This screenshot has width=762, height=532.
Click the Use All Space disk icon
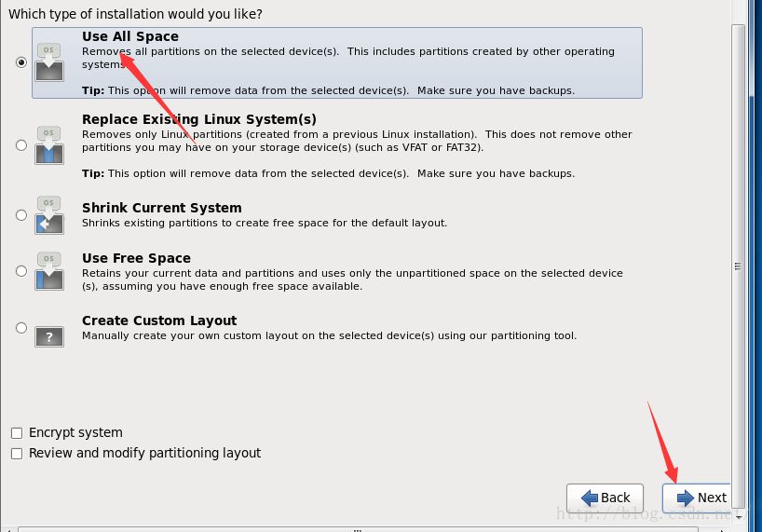[x=49, y=62]
